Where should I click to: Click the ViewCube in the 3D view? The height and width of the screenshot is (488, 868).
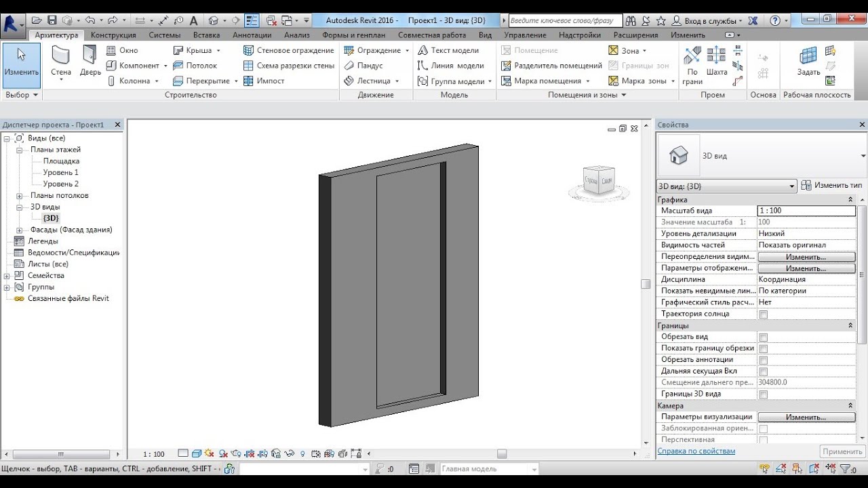pyautogui.click(x=599, y=181)
